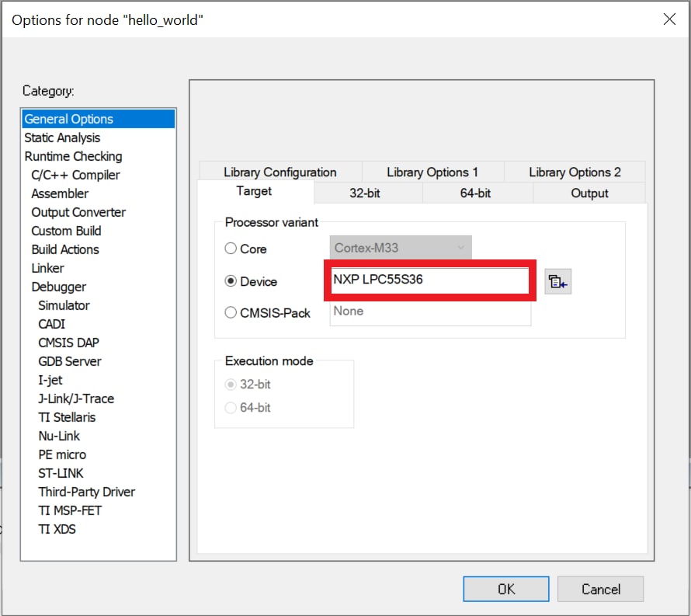This screenshot has height=616, width=691.
Task: Open the Library Options 1 tab
Action: [432, 172]
